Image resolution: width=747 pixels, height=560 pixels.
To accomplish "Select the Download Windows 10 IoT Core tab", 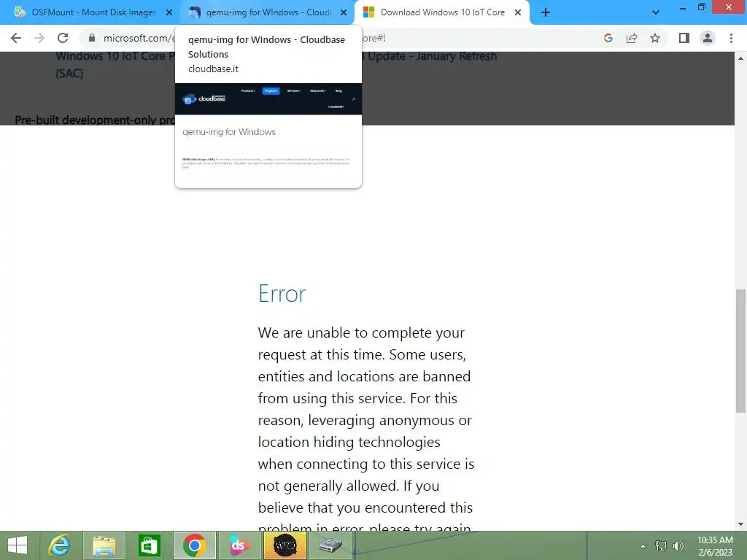I will 441,12.
